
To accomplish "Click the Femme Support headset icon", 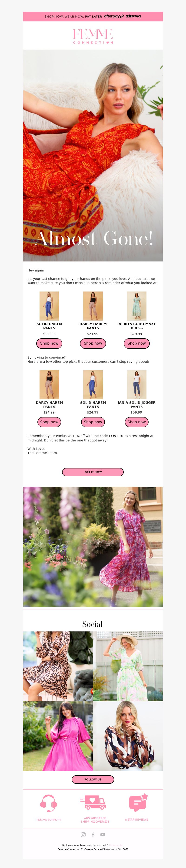I will tap(48, 803).
